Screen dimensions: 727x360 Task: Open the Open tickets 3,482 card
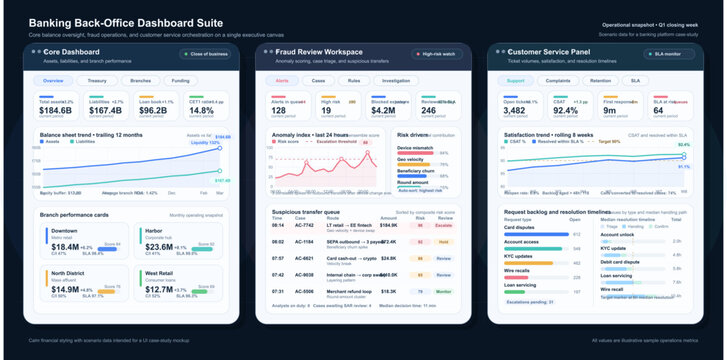[521, 105]
